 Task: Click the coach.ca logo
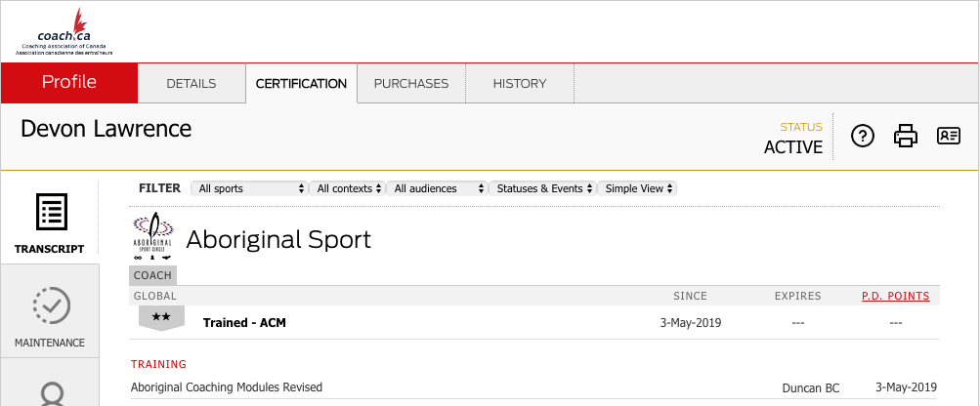click(x=64, y=31)
